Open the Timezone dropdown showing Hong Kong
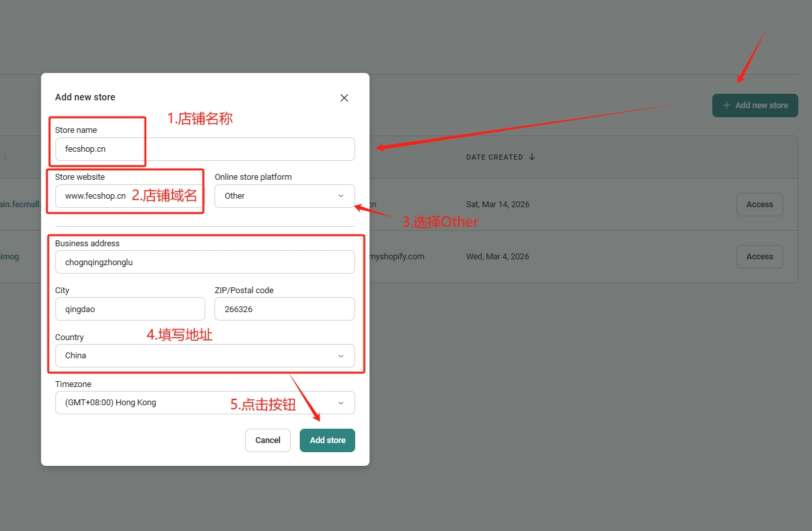812x531 pixels. pyautogui.click(x=205, y=403)
